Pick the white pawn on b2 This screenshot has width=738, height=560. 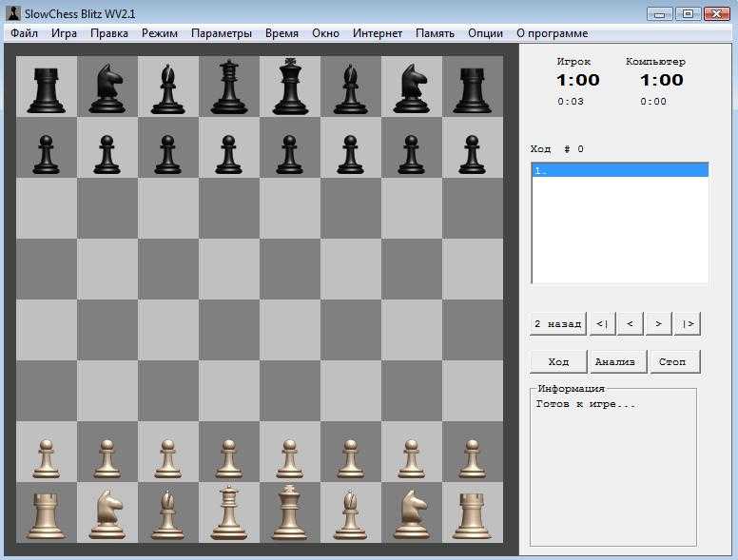point(107,459)
